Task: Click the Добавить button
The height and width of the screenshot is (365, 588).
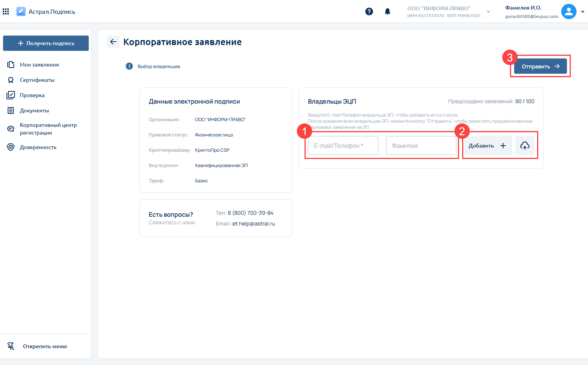Action: [x=487, y=146]
